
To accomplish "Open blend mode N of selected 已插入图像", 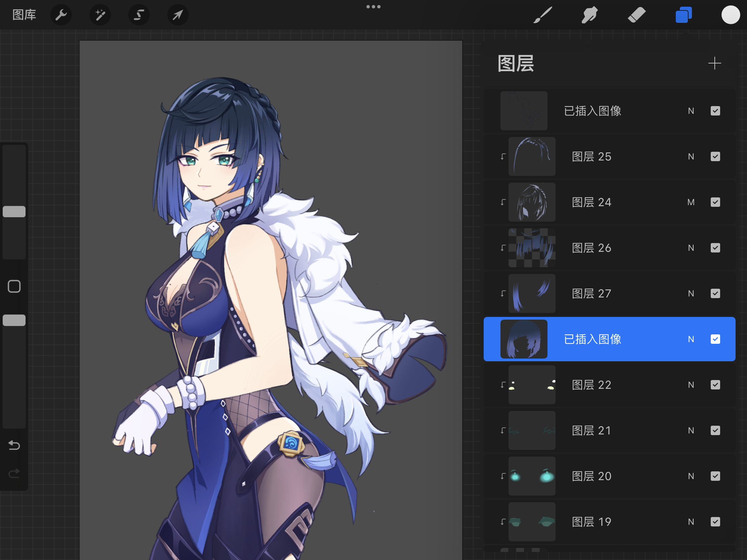I will (x=691, y=339).
